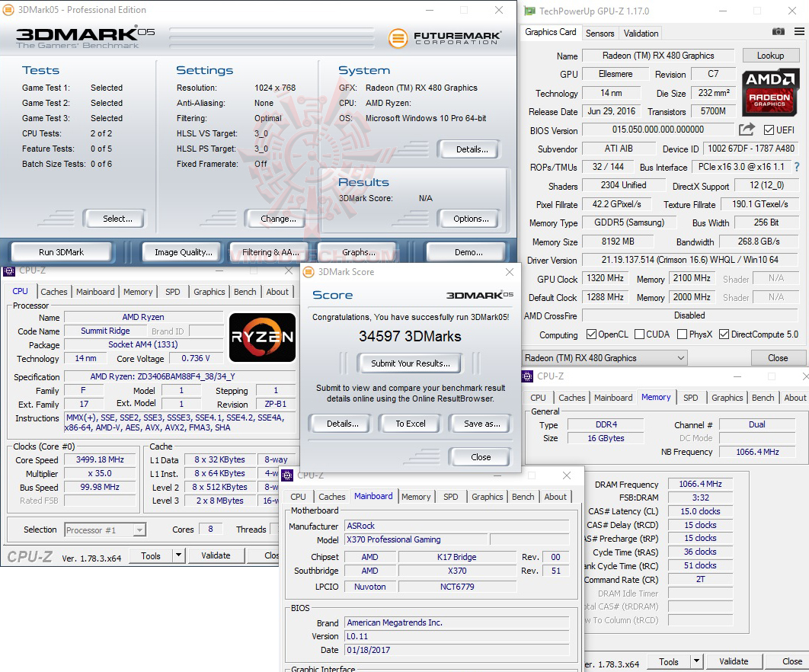Switch to the Sensors tab in GPU-Z
This screenshot has height=672, width=809.
[x=600, y=34]
